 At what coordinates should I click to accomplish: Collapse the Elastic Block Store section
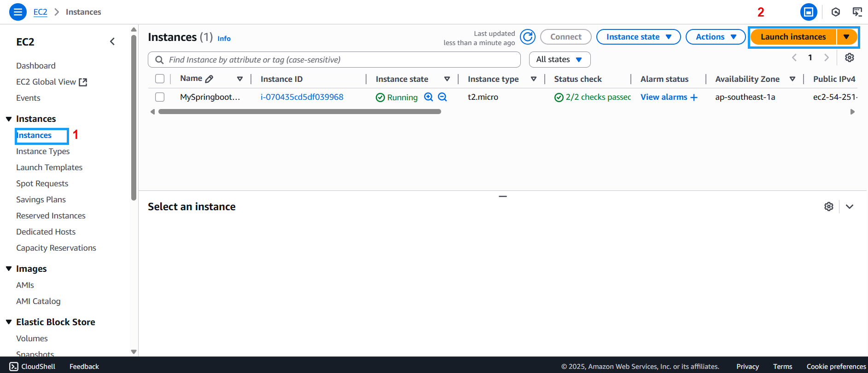pos(9,322)
